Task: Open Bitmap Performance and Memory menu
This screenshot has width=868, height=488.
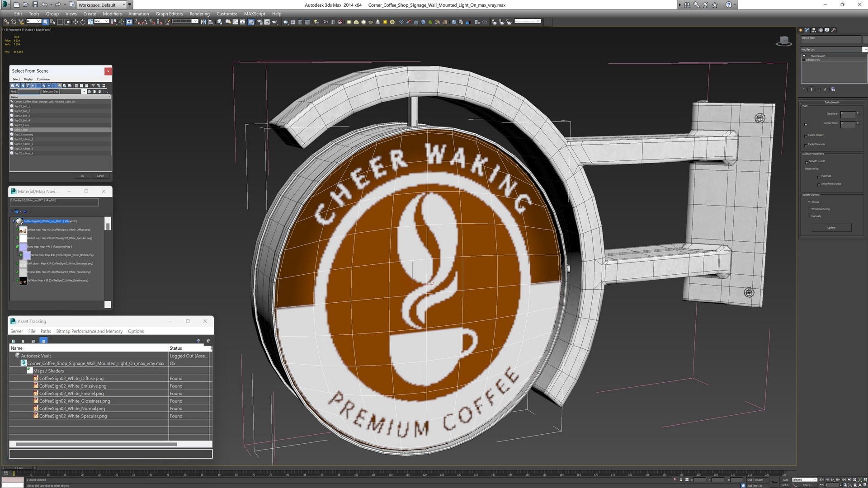Action: tap(89, 331)
